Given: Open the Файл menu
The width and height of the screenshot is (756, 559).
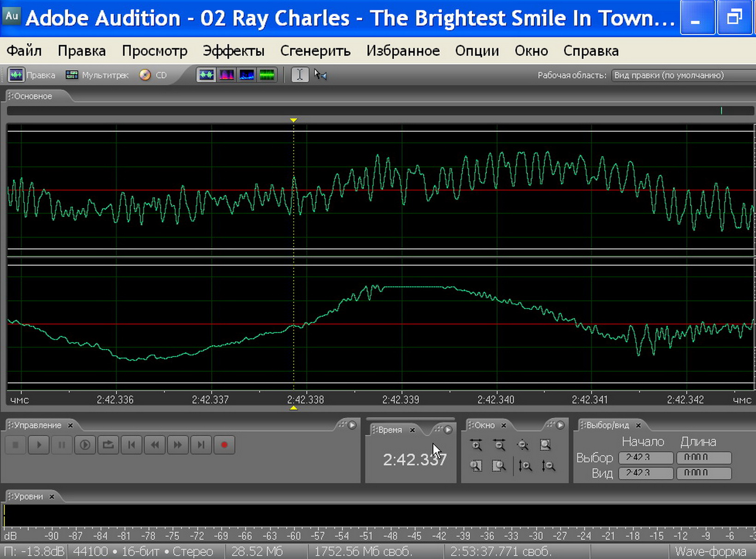Looking at the screenshot, I should [x=24, y=51].
